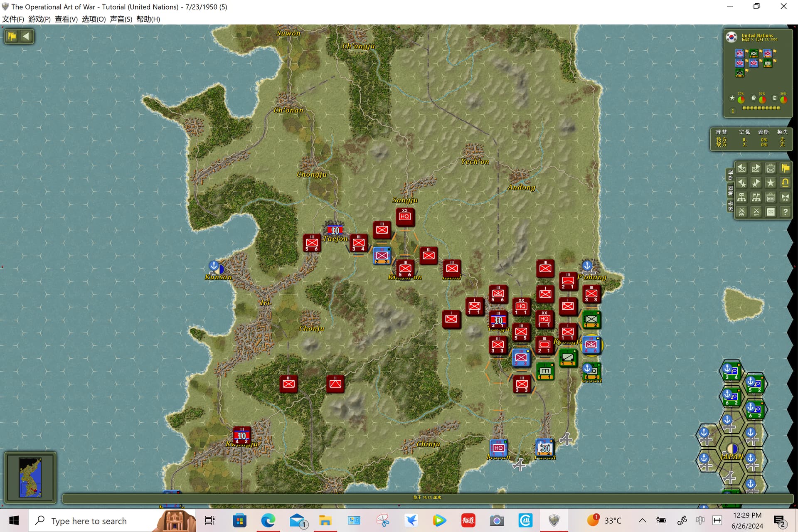Open the formation hierarchy flags icon
The image size is (798, 532).
[756, 197]
